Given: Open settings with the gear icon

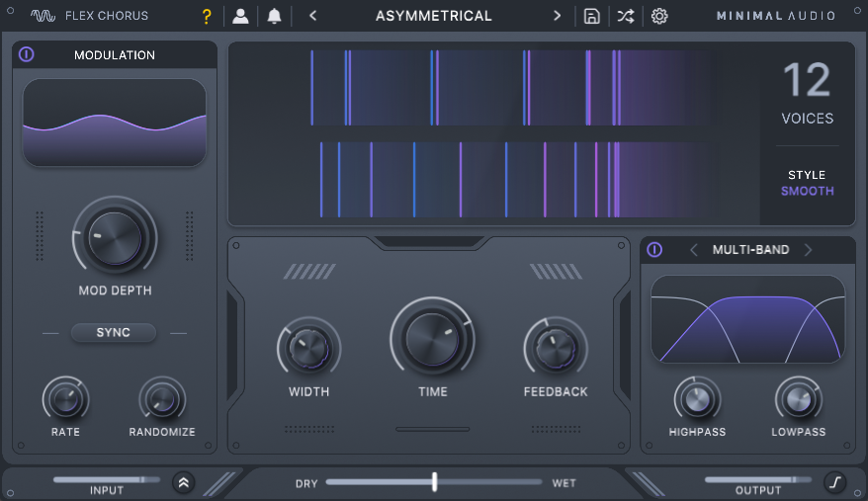Looking at the screenshot, I should click(x=659, y=16).
